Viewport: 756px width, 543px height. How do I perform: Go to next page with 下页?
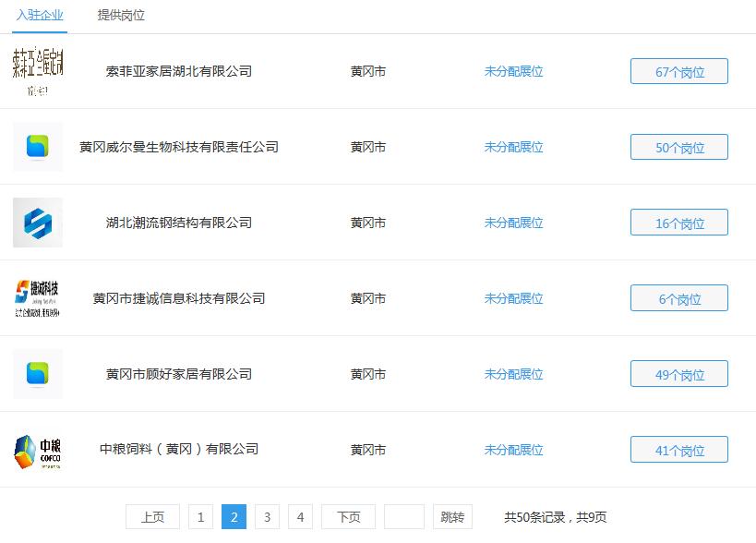[x=347, y=517]
